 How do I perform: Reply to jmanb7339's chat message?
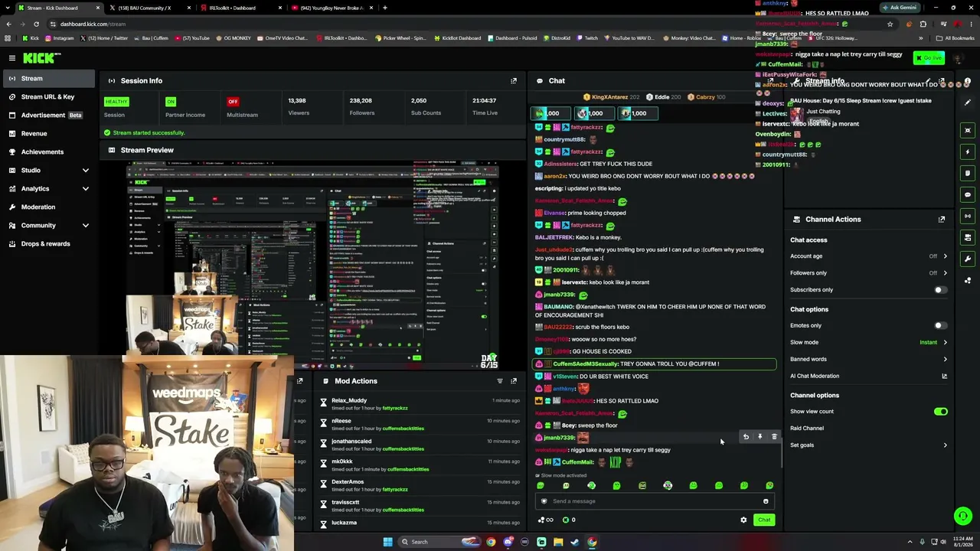tap(746, 437)
